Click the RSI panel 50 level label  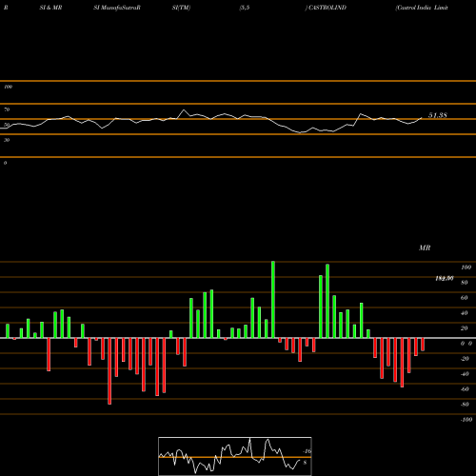tap(7, 125)
